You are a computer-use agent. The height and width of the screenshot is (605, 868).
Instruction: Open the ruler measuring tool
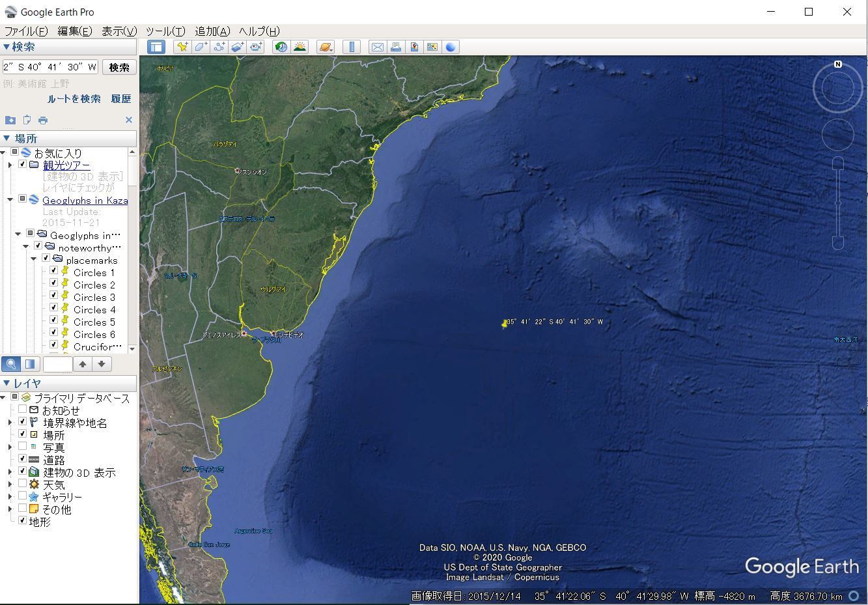point(352,47)
